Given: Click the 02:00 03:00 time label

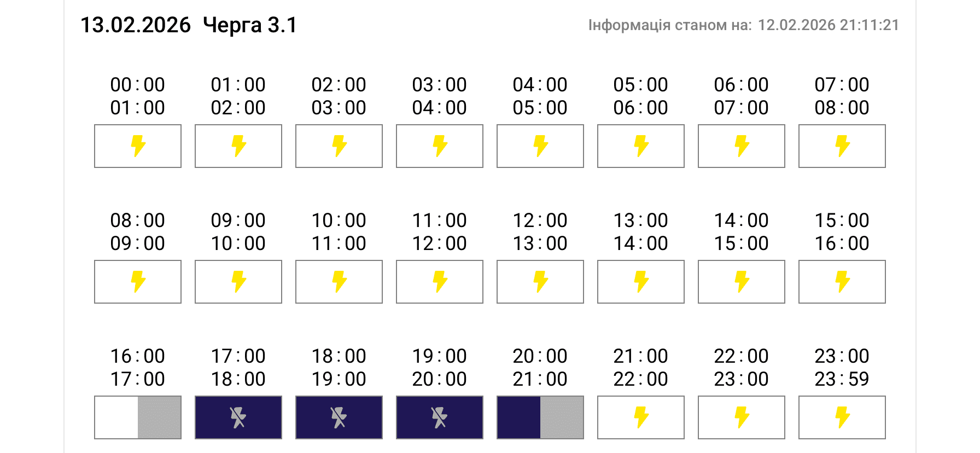Looking at the screenshot, I should (x=339, y=96).
